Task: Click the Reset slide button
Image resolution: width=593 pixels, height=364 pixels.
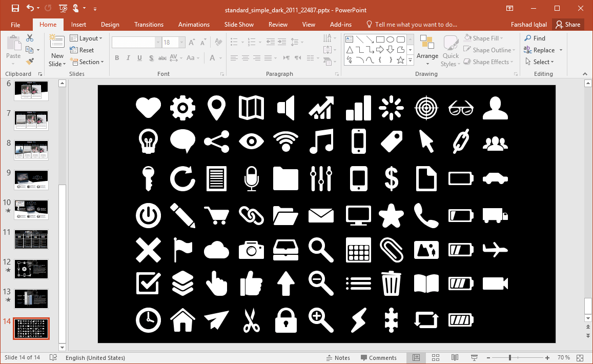Action: point(82,50)
